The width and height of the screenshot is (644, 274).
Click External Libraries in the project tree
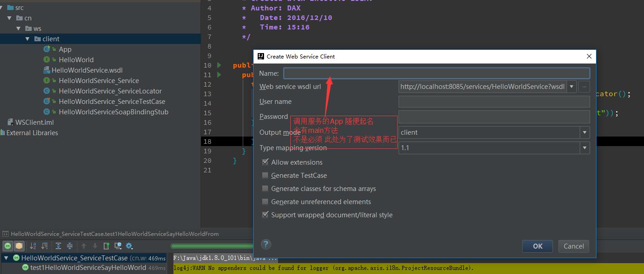coord(32,132)
